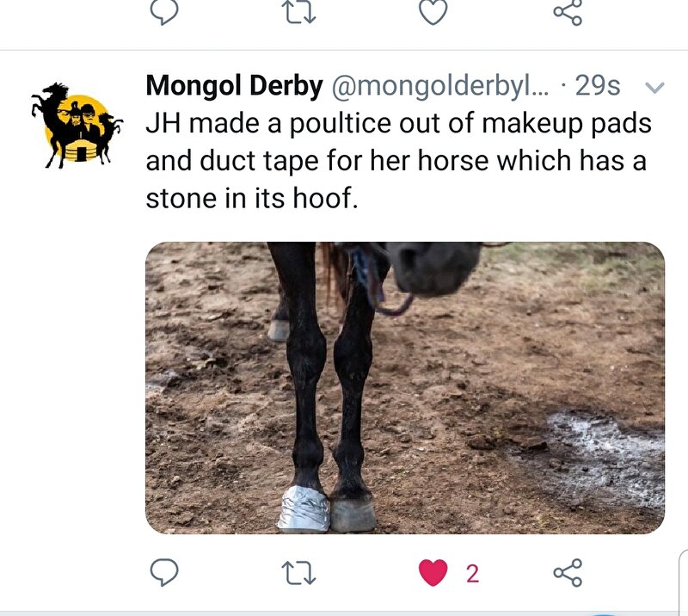Reply to the Mongol Derby poultice tweet
688x616 pixels.
point(164,572)
